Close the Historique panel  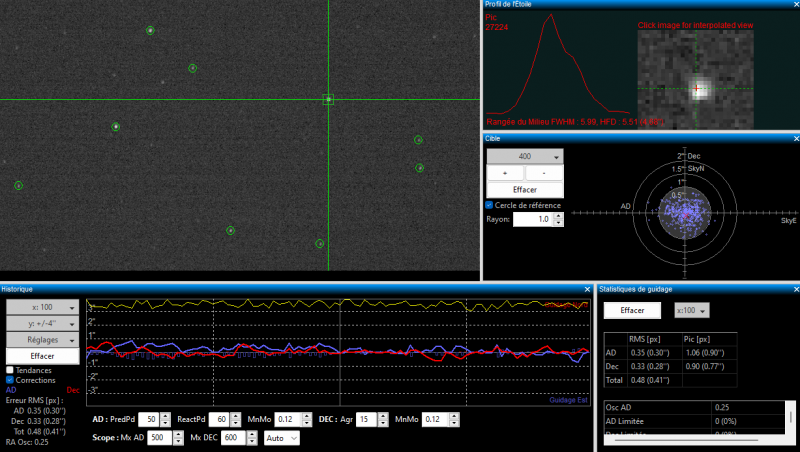[x=587, y=289]
